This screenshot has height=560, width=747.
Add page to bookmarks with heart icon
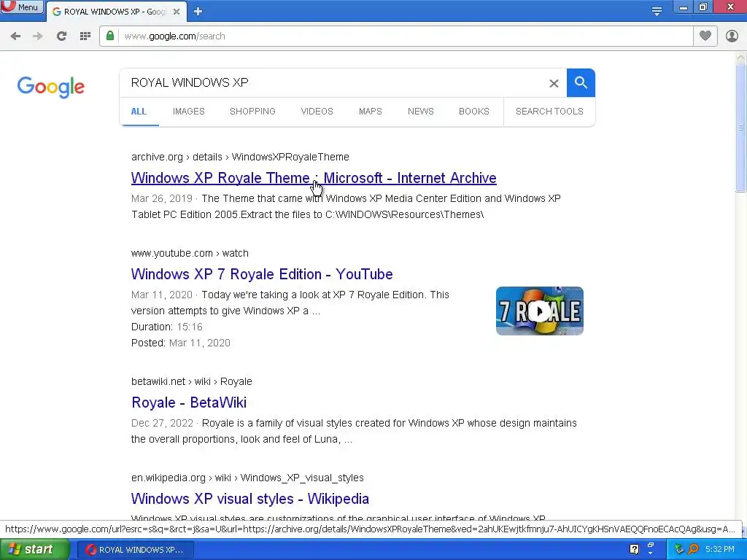pos(705,36)
